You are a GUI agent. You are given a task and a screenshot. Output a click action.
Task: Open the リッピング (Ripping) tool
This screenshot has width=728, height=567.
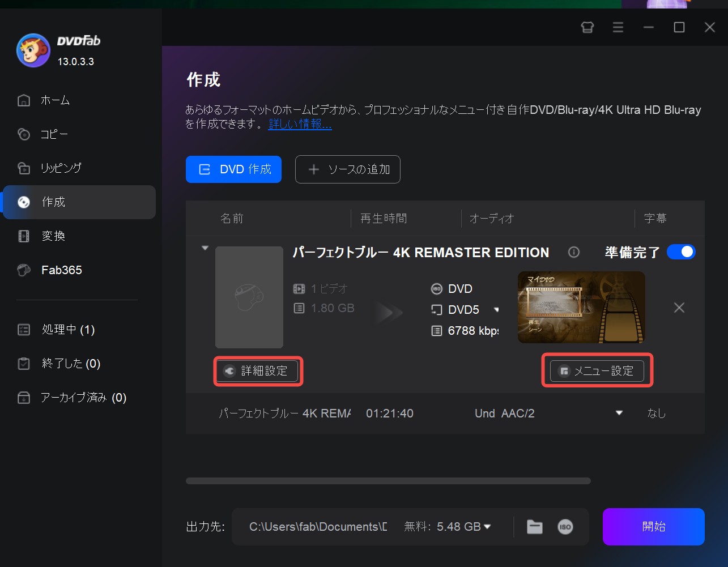pyautogui.click(x=23, y=168)
